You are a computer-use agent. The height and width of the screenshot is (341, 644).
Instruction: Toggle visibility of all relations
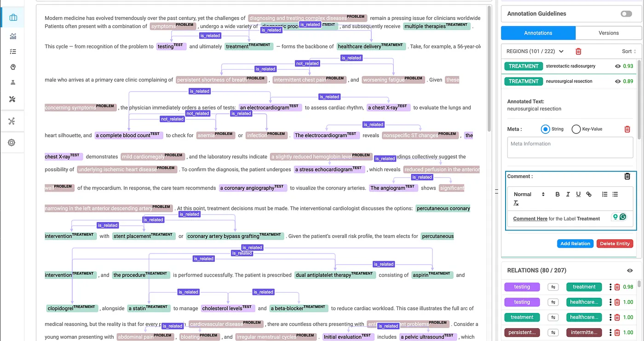[630, 271]
